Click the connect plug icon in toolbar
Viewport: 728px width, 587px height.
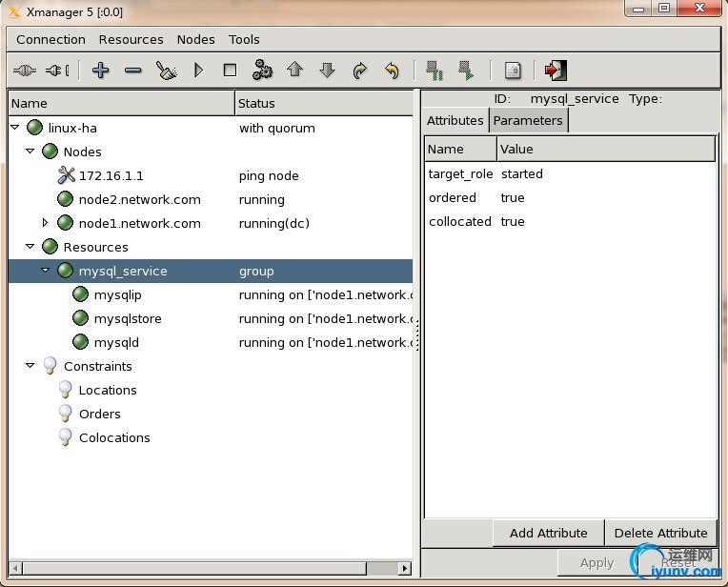pyautogui.click(x=25, y=71)
